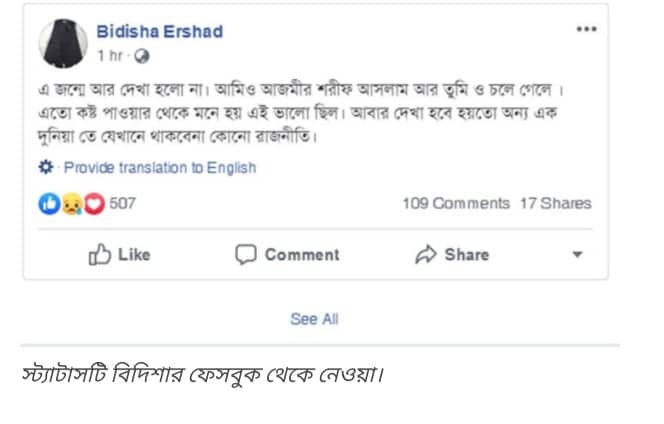This screenshot has width=664, height=424.
Task: Click the "See All" link
Action: [x=314, y=319]
